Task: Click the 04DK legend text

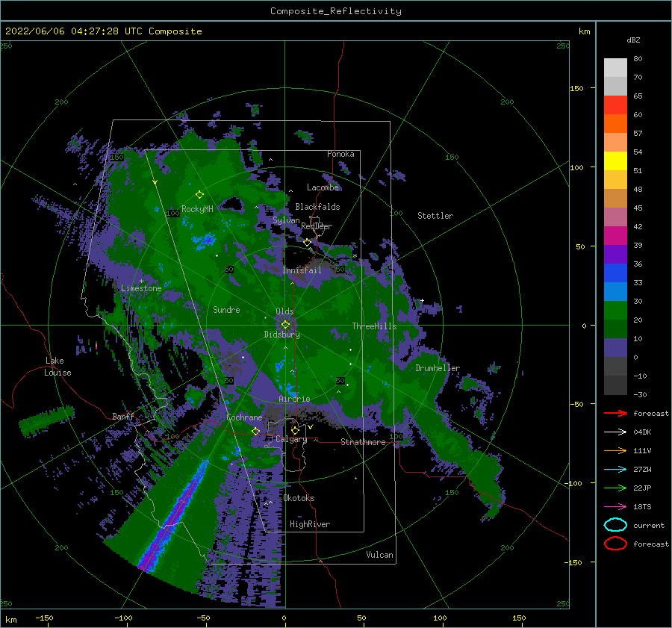Action: coord(642,432)
